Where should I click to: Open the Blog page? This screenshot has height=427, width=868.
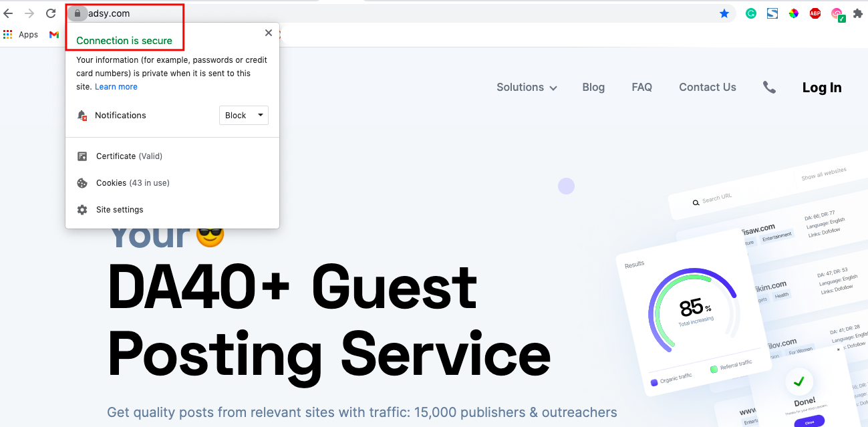593,88
